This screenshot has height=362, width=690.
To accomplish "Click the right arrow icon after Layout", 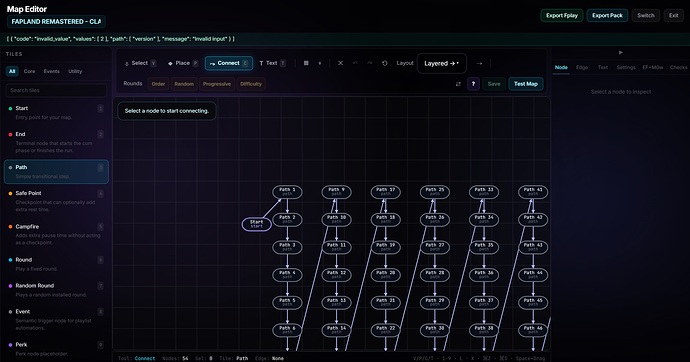I will click(x=479, y=63).
